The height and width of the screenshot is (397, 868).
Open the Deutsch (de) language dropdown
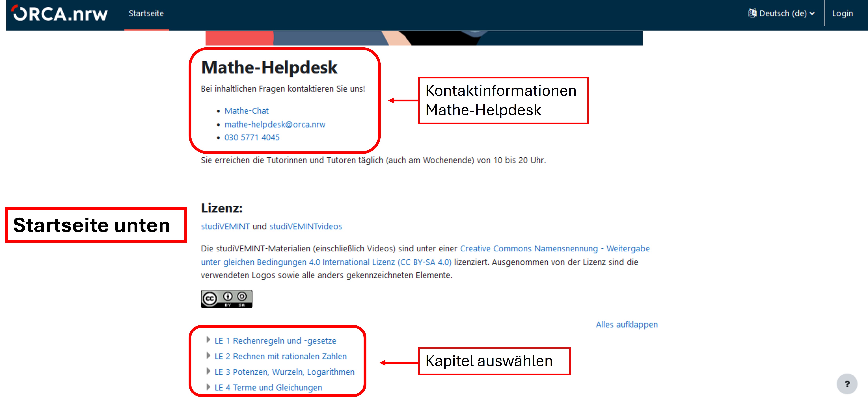[x=781, y=13]
